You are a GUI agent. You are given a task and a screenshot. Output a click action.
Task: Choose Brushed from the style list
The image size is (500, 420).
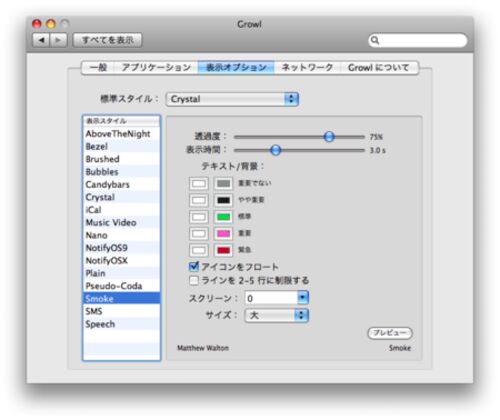point(122,159)
